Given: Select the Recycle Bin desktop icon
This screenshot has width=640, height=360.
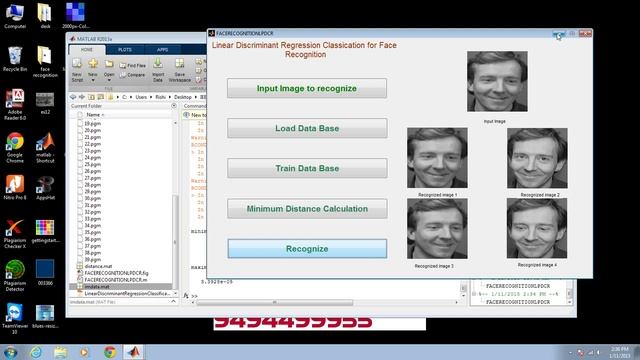Looking at the screenshot, I should [x=15, y=59].
